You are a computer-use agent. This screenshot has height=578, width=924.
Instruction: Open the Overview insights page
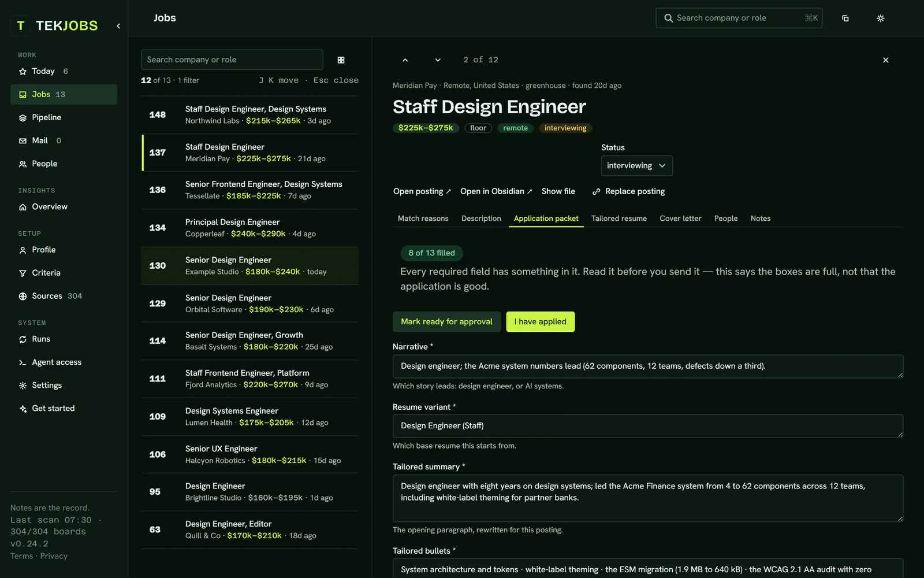click(x=64, y=206)
